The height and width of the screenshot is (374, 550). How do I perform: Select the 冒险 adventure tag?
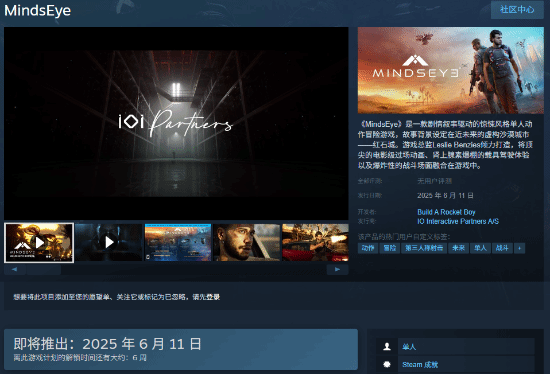pyautogui.click(x=390, y=248)
